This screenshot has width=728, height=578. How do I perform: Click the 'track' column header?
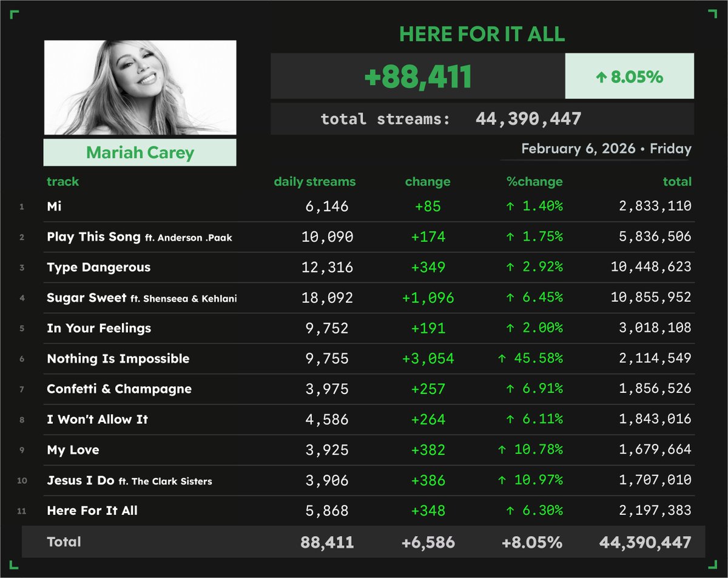[x=62, y=182]
